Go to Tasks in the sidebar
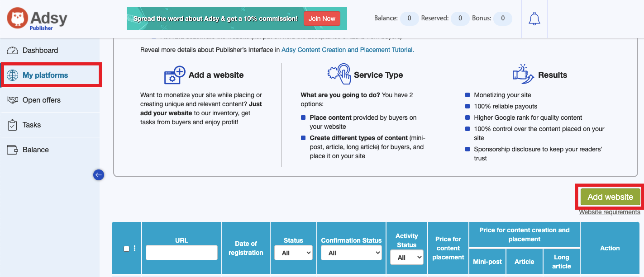The image size is (644, 277). click(x=32, y=125)
